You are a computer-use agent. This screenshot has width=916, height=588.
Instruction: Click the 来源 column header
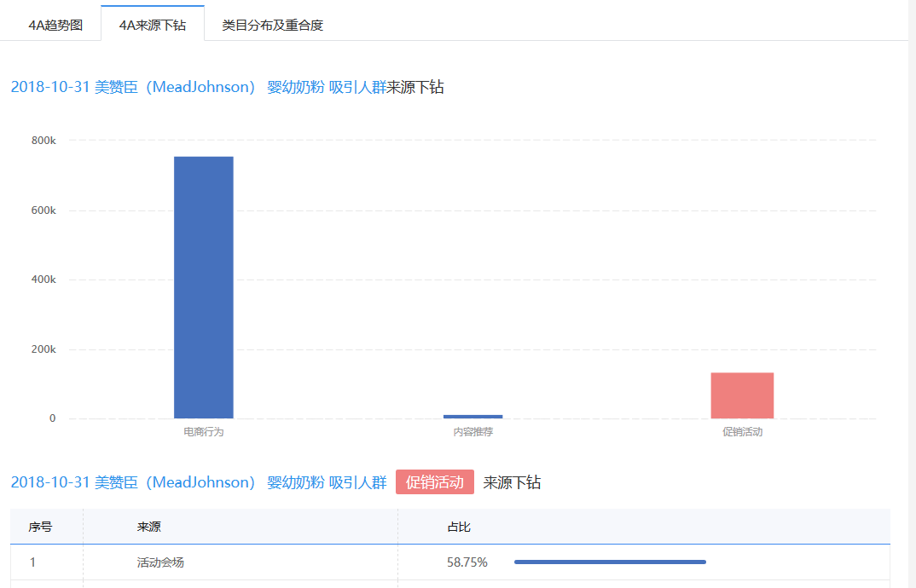click(x=149, y=527)
